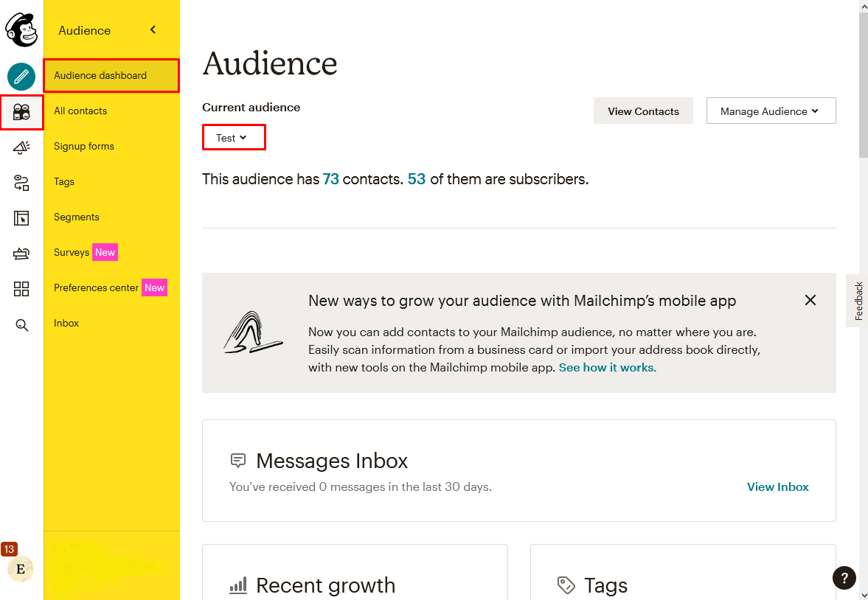Click the hand illustration in banner
This screenshot has height=600, width=868.
point(253,332)
